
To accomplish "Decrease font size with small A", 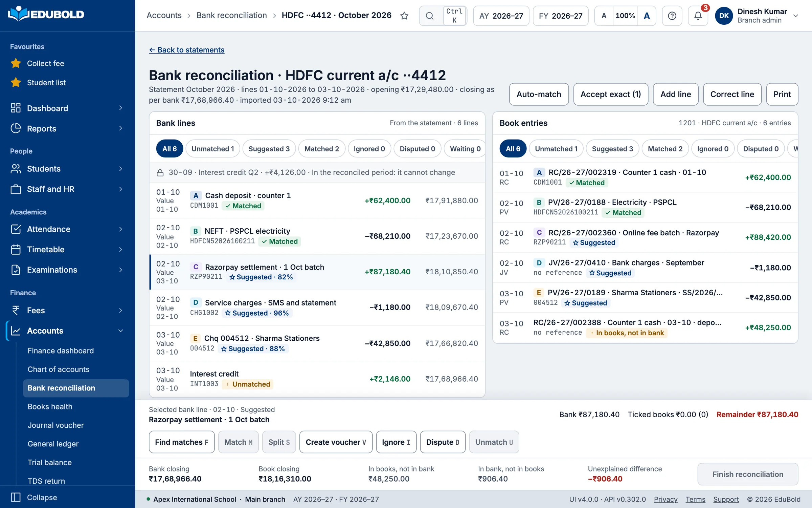I will point(604,16).
